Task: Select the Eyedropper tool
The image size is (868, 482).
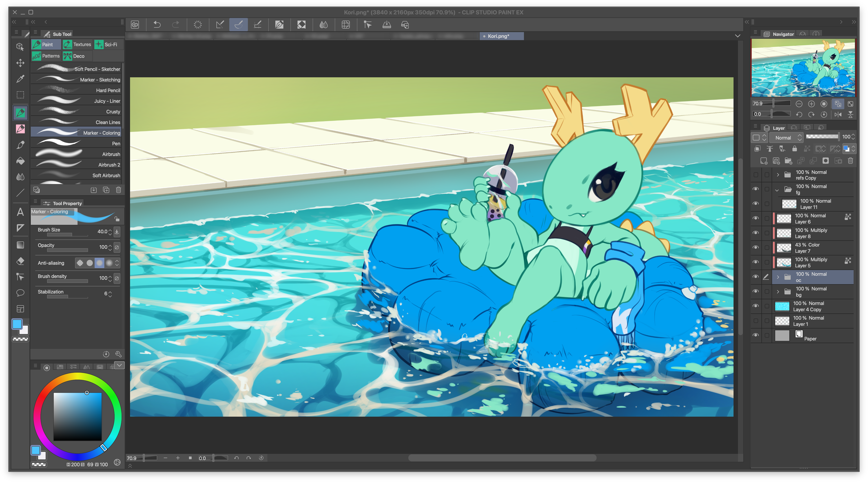Action: (20, 79)
